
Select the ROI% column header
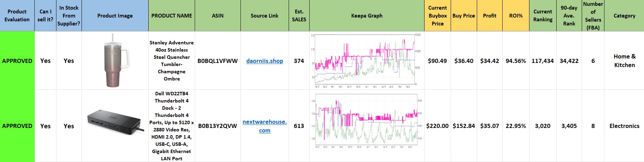point(516,16)
